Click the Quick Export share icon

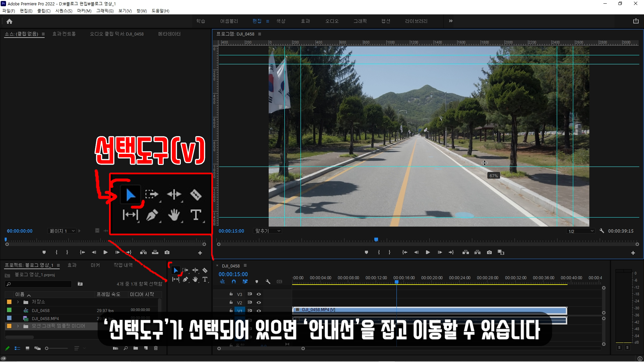[636, 21]
